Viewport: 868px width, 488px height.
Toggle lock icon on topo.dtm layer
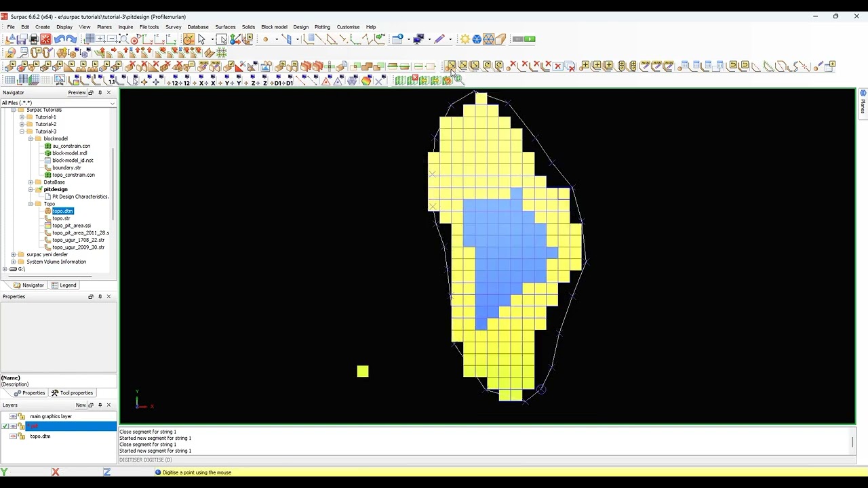pyautogui.click(x=21, y=436)
